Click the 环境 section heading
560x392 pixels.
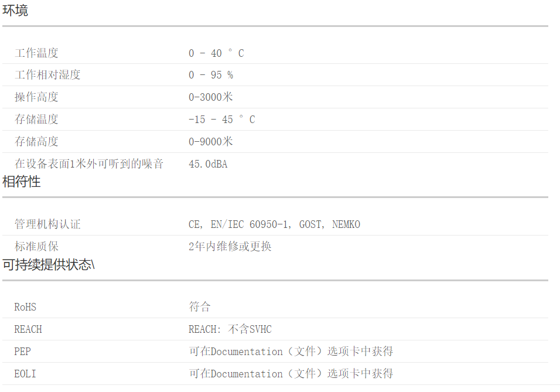(x=15, y=11)
